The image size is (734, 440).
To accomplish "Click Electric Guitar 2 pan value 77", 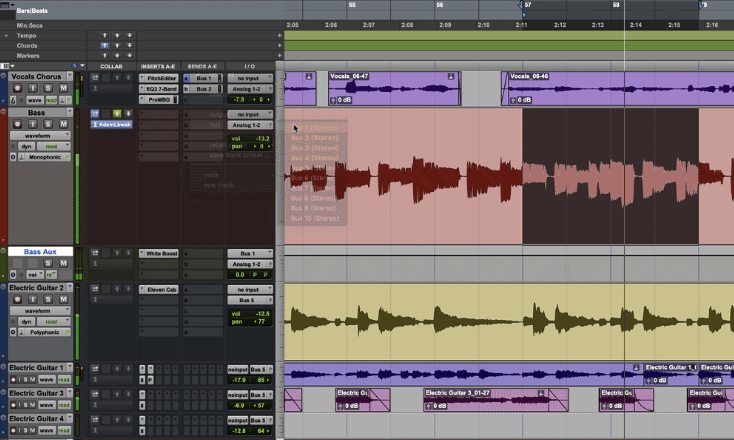I will tap(259, 322).
